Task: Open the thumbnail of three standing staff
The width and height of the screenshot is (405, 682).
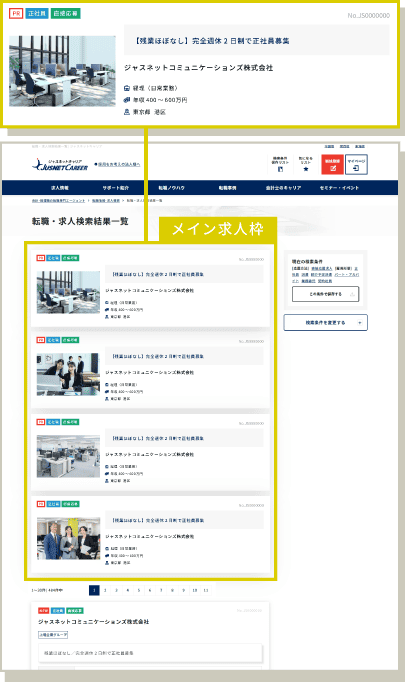Action: [x=68, y=538]
